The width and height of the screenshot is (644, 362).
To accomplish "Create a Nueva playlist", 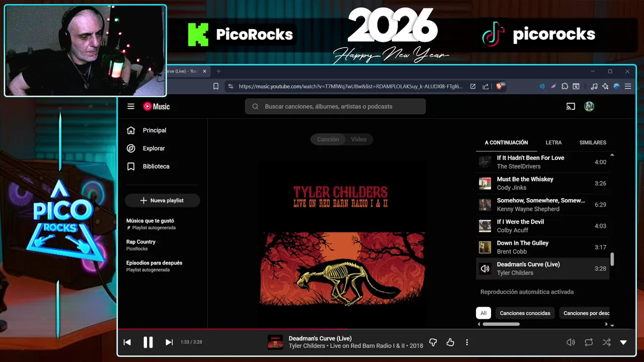I will coord(162,200).
